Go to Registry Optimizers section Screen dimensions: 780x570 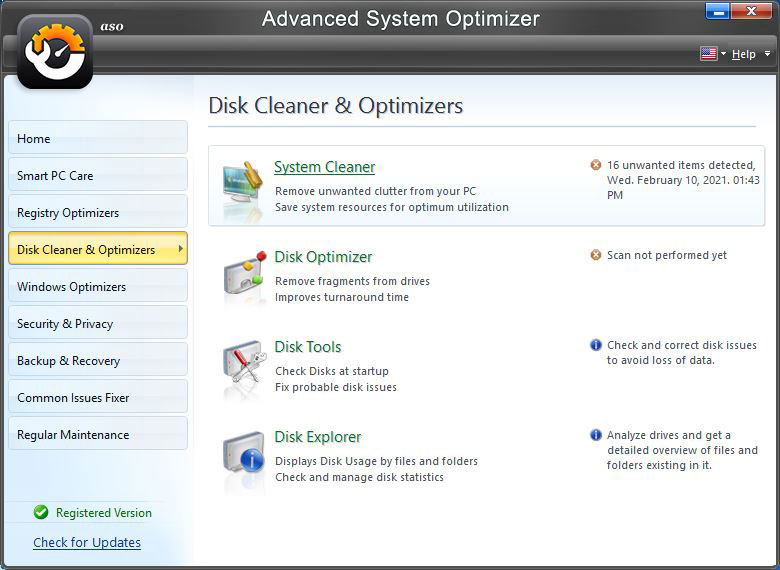(x=98, y=212)
